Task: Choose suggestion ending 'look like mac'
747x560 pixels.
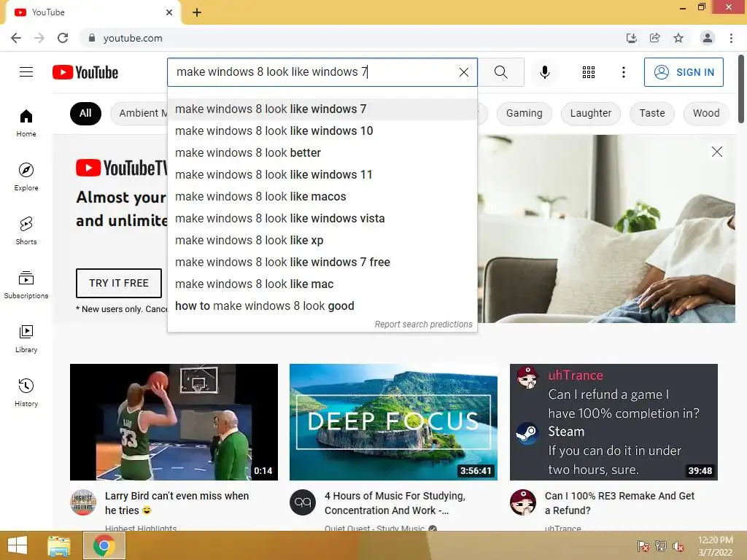Action: pos(322,284)
